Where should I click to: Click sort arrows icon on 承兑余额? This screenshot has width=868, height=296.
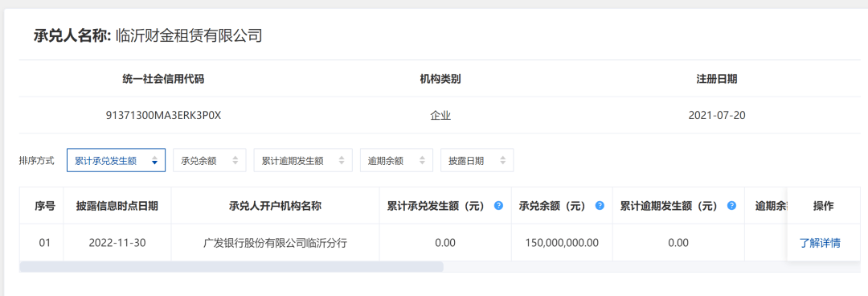[235, 161]
